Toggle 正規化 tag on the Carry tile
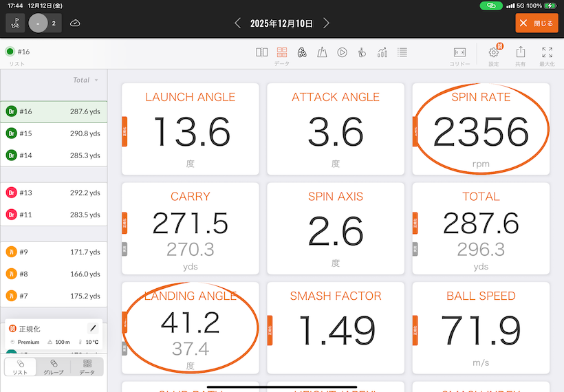This screenshot has height=392, width=564. [124, 223]
